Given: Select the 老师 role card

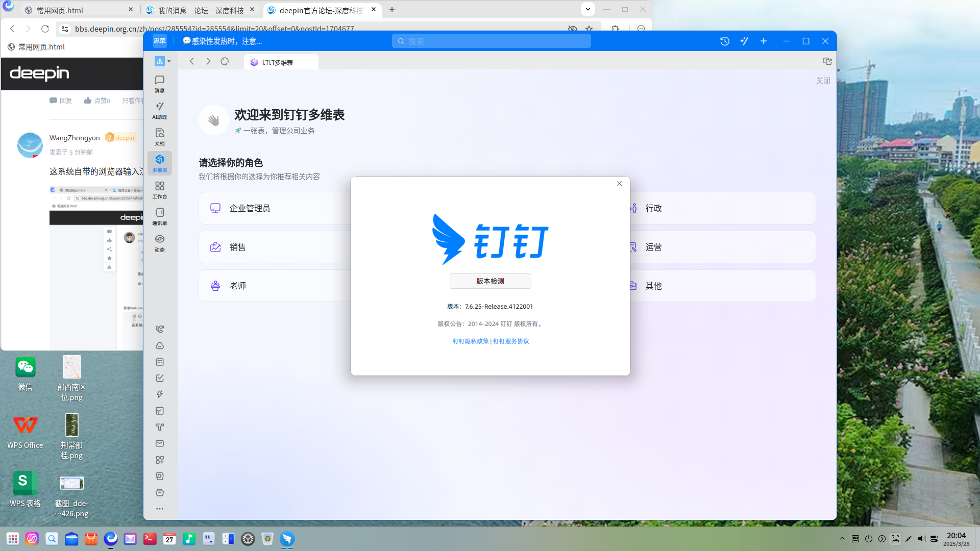Looking at the screenshot, I should tap(275, 286).
